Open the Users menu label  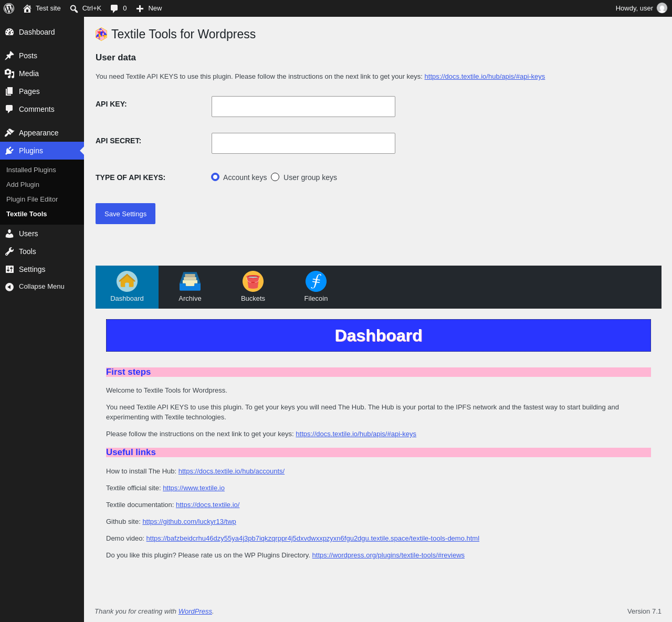[x=28, y=234]
